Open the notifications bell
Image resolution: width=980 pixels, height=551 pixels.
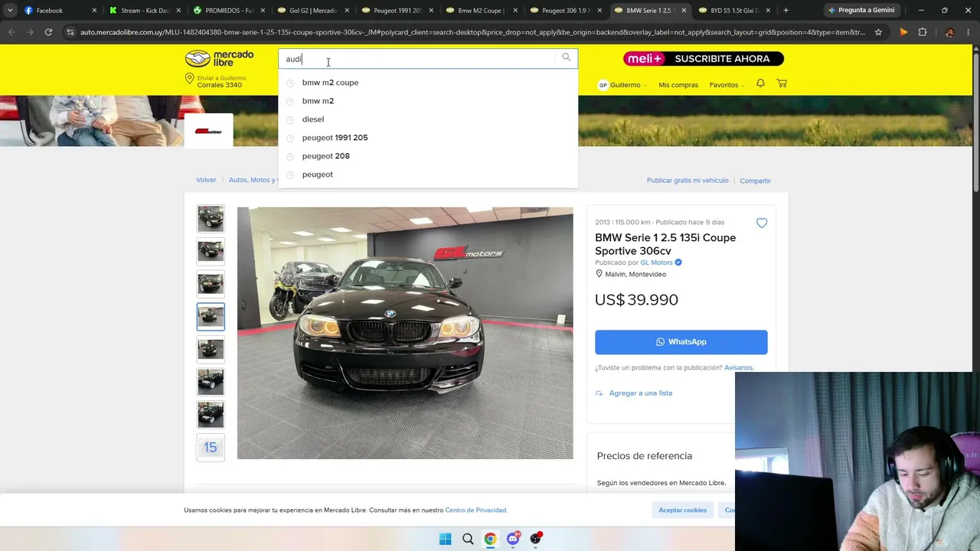pyautogui.click(x=760, y=83)
